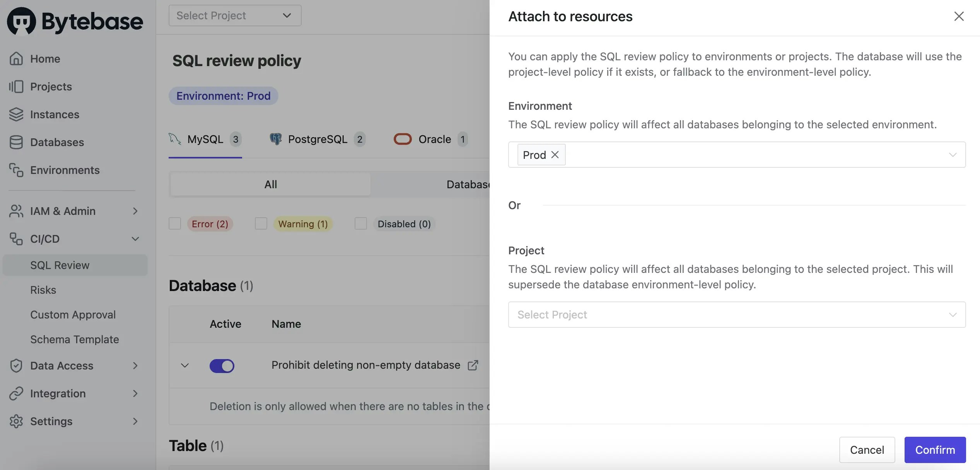
Task: Click the Environments sidebar icon
Action: point(16,170)
